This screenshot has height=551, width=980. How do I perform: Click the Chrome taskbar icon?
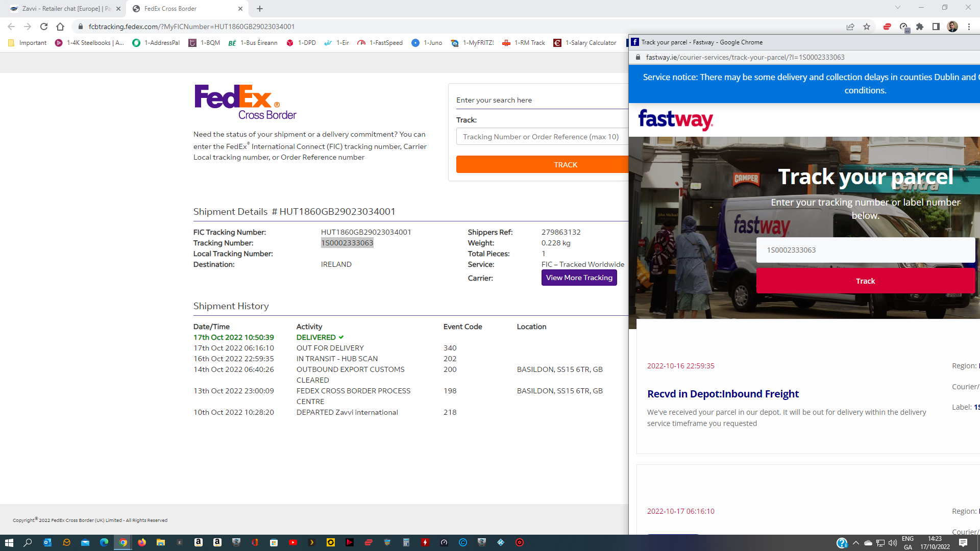point(123,542)
